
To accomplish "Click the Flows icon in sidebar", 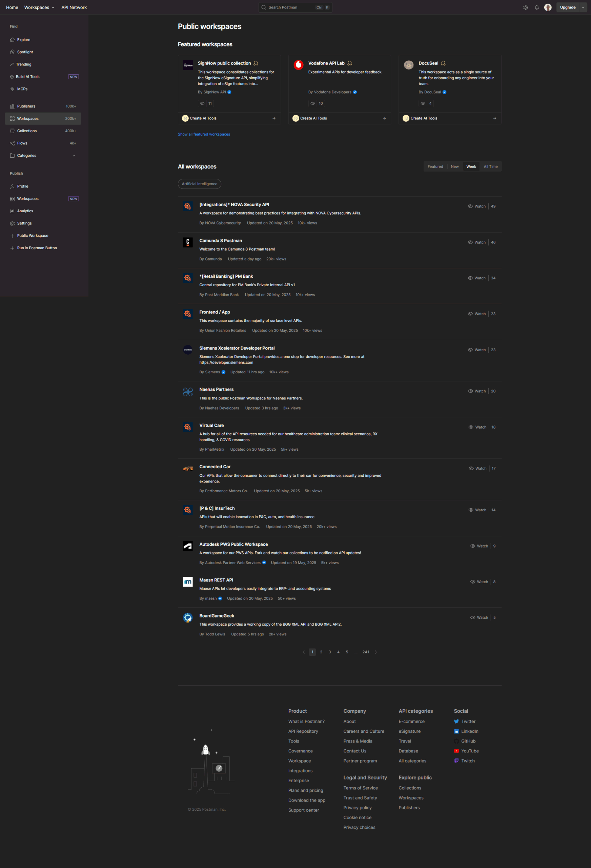I will [x=12, y=143].
